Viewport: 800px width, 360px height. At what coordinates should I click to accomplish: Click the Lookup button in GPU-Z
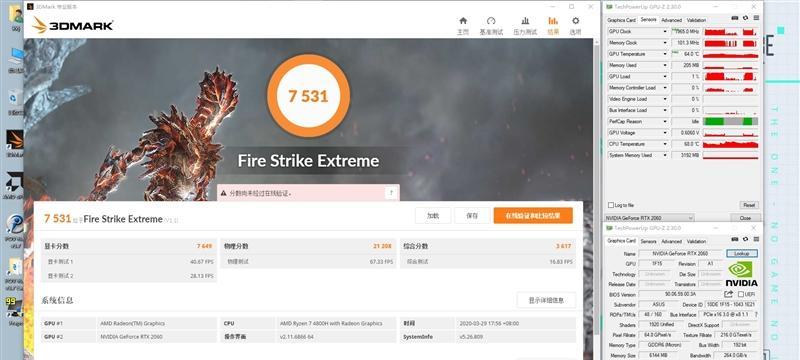[741, 253]
